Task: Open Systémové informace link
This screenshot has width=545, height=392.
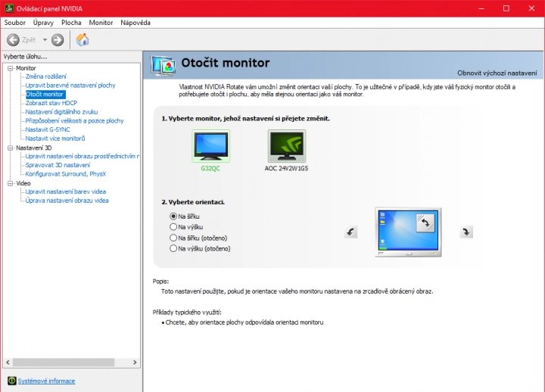Action: tap(46, 381)
